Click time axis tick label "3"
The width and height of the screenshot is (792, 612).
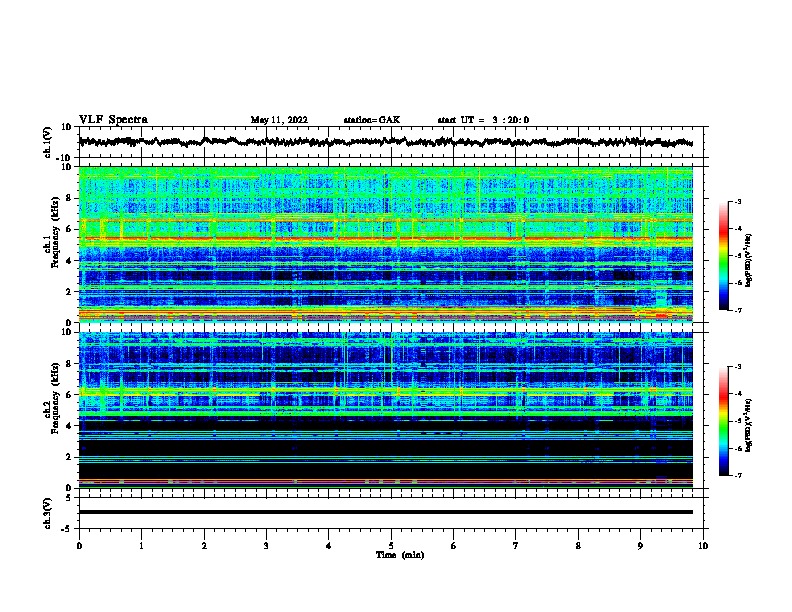266,545
